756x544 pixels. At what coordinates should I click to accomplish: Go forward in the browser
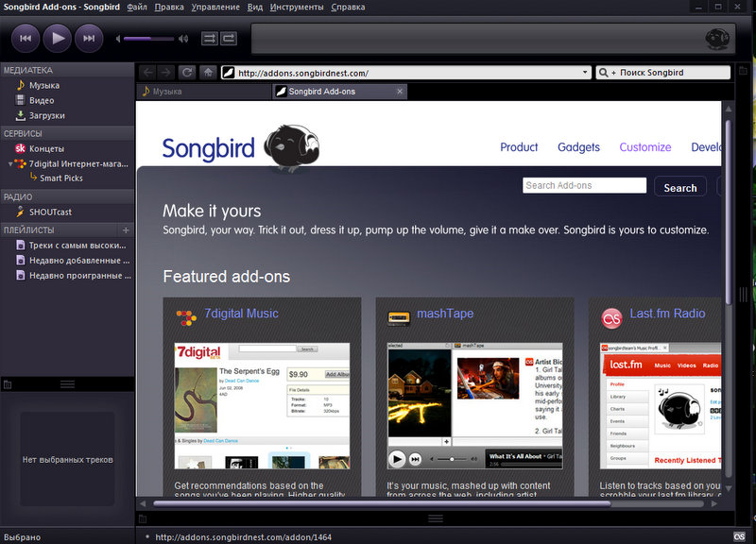click(165, 73)
